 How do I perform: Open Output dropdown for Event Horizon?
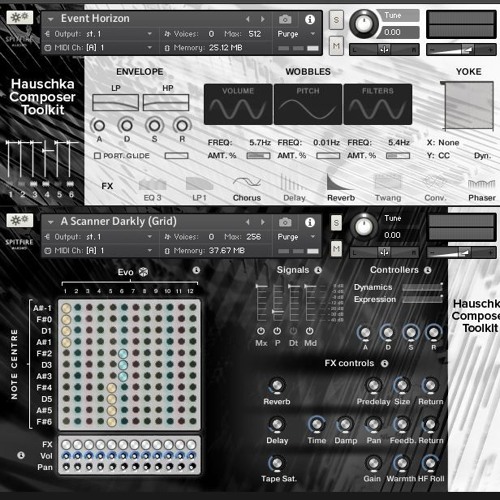[150, 34]
